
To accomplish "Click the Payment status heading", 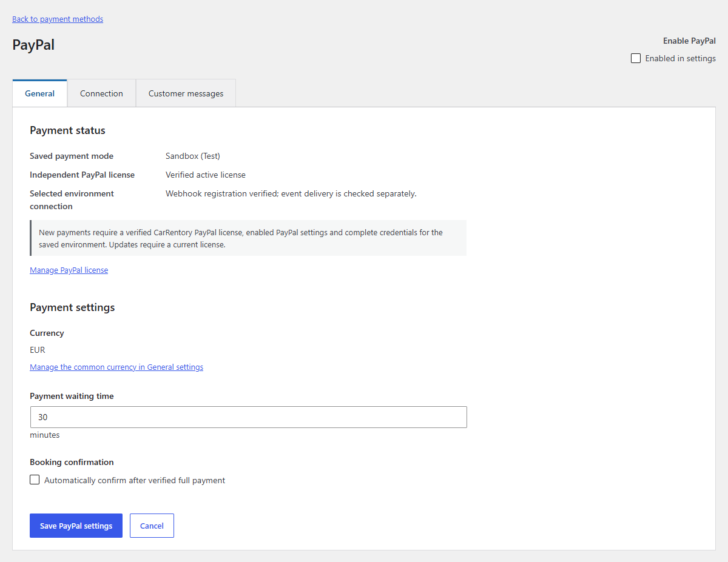I will (x=67, y=130).
